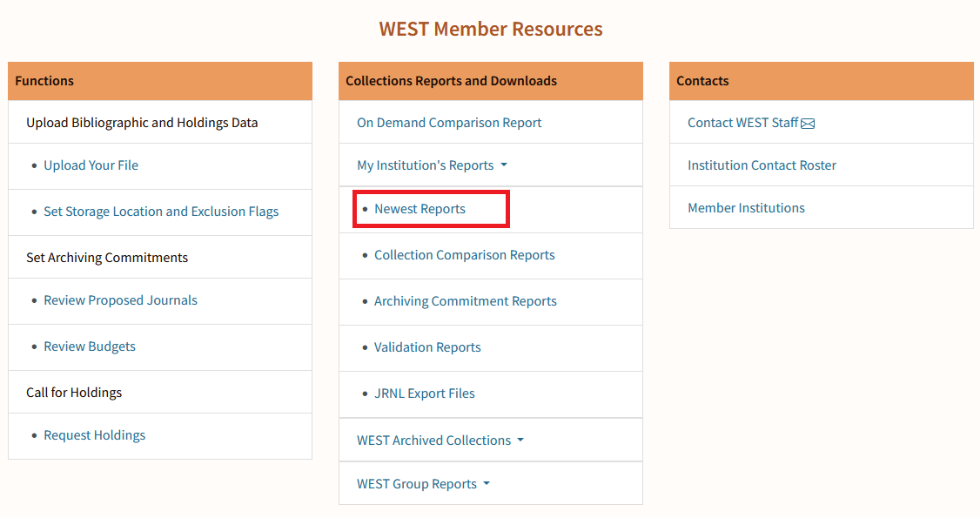Open the Upload Your File link
The image size is (980, 518).
pyautogui.click(x=91, y=165)
